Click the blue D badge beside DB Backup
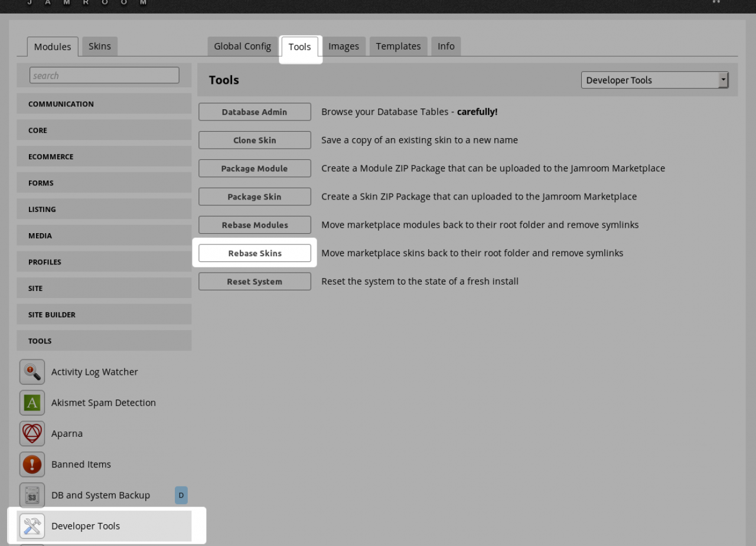 181,495
